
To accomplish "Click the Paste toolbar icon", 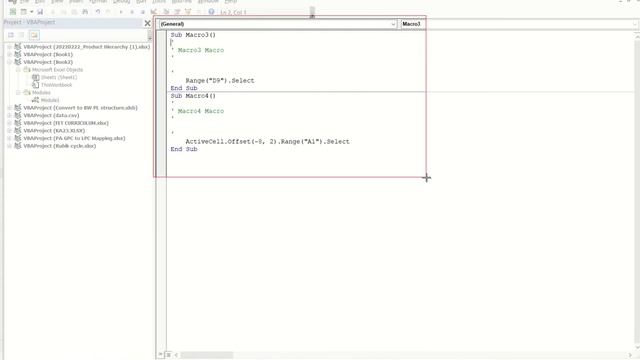I will [74, 12].
